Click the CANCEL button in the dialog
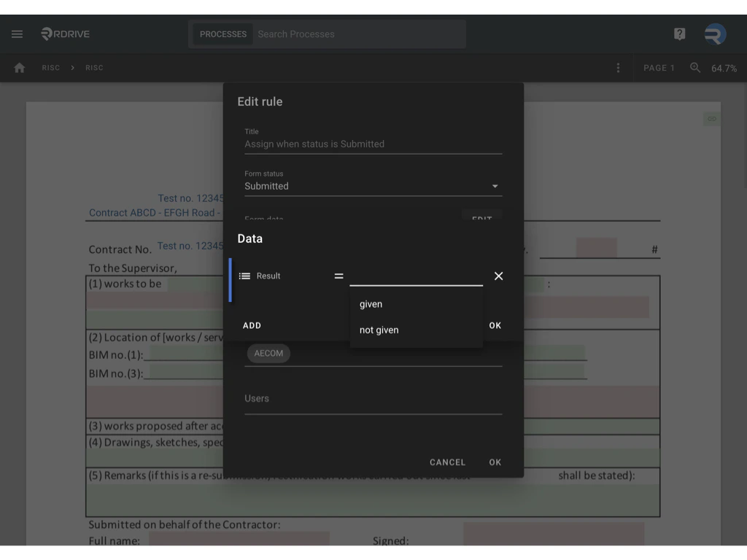 pyautogui.click(x=447, y=462)
